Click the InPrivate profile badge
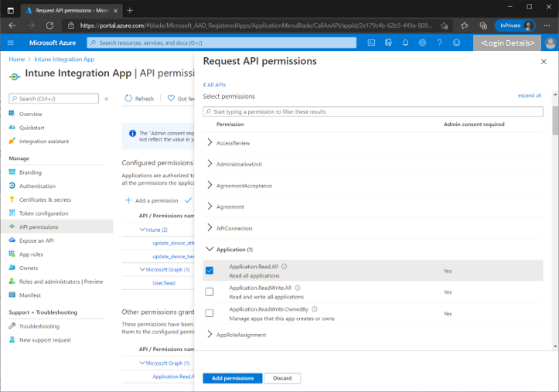Viewport: 559px width, 392px height. click(x=515, y=26)
